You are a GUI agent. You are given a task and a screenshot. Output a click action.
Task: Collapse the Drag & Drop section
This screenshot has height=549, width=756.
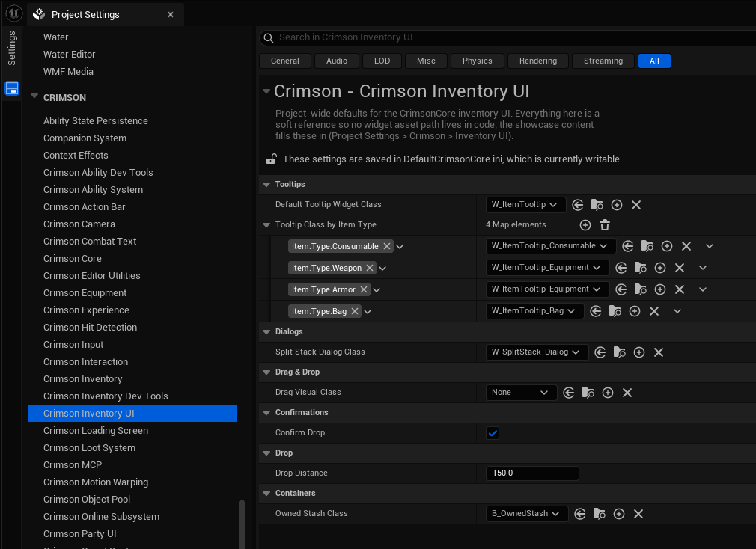point(266,372)
